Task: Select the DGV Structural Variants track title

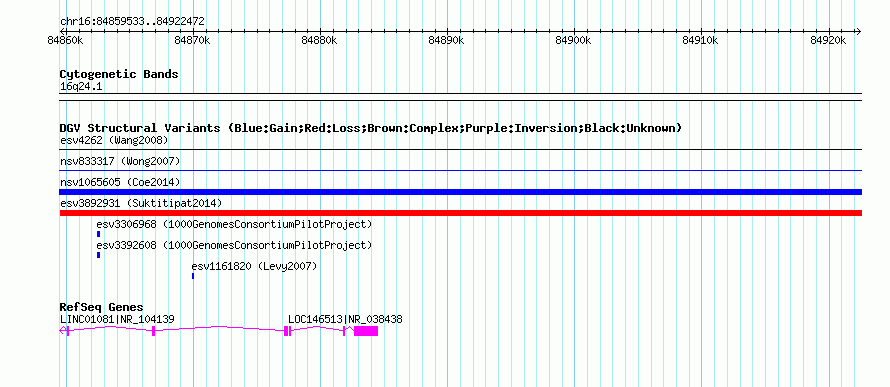Action: click(371, 128)
